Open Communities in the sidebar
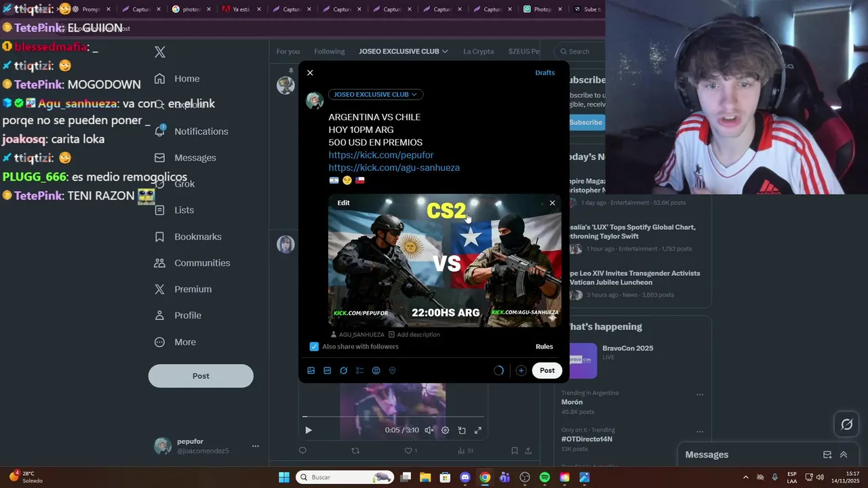The width and height of the screenshot is (868, 488). [x=192, y=263]
